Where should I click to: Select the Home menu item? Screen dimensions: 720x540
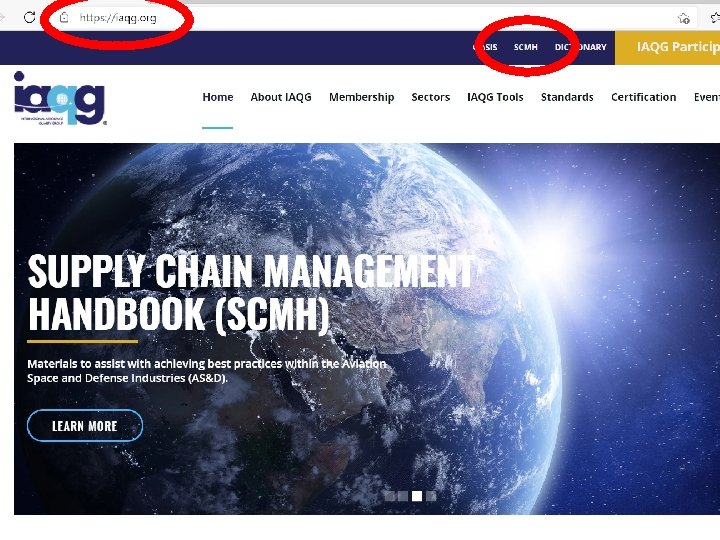pyautogui.click(x=218, y=97)
